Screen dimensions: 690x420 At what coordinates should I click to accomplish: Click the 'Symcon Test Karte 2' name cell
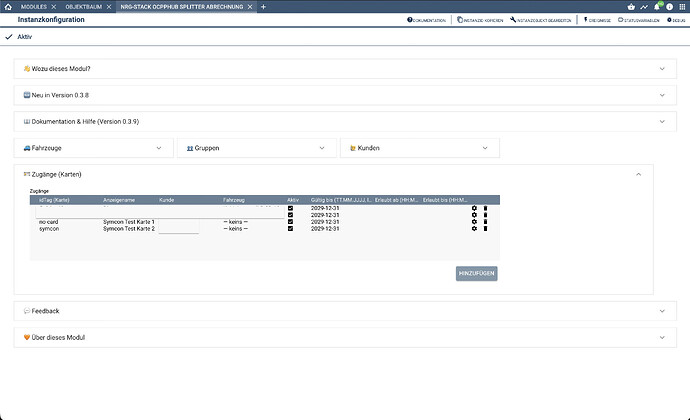(x=128, y=228)
